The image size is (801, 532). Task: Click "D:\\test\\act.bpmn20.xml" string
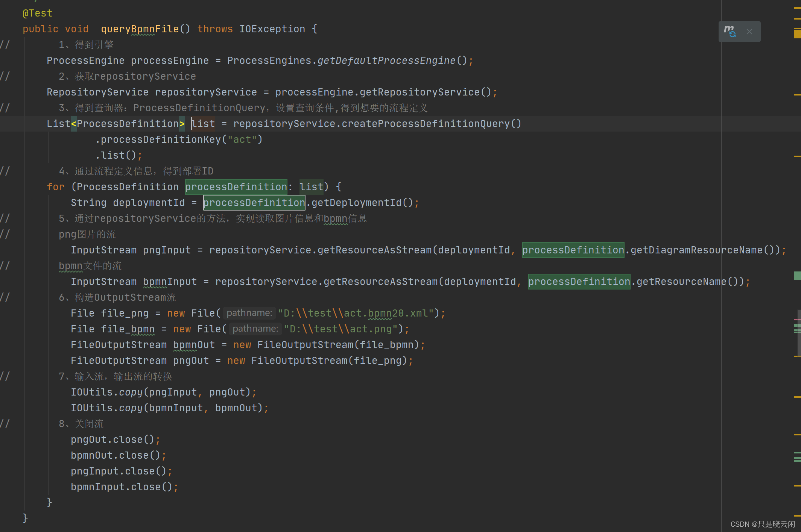tap(356, 313)
